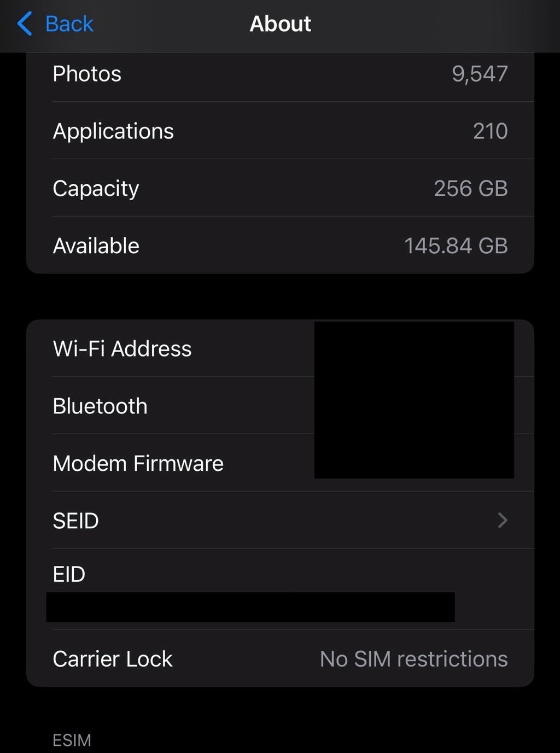The width and height of the screenshot is (560, 753).
Task: Select the Available storage label
Action: click(96, 246)
